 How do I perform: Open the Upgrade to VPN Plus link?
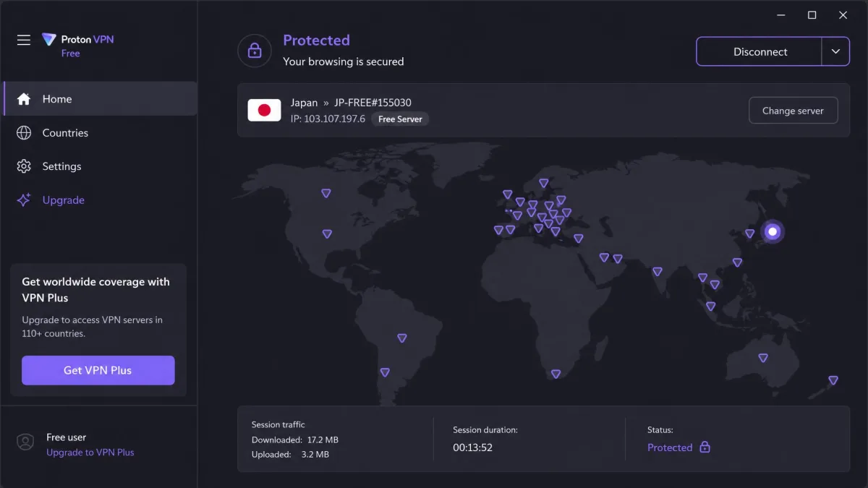pyautogui.click(x=90, y=453)
